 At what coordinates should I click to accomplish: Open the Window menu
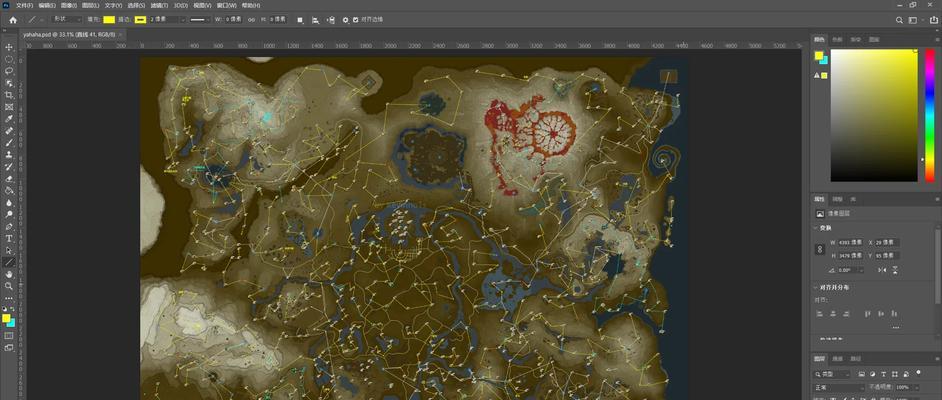tap(226, 5)
